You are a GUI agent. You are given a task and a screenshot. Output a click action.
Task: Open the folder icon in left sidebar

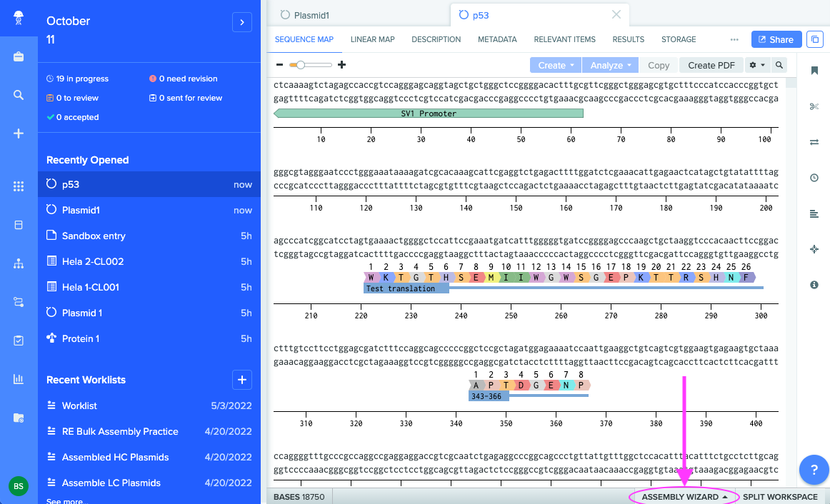(x=19, y=418)
